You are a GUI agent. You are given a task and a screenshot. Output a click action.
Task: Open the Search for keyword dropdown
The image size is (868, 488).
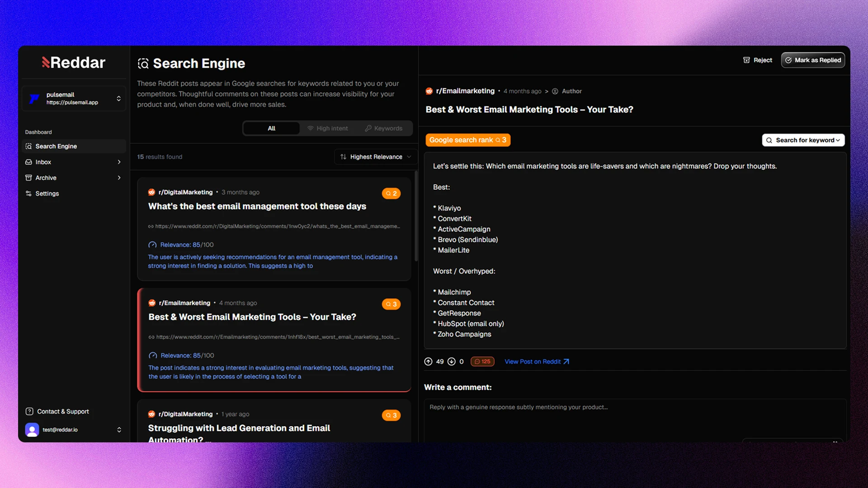[x=803, y=140]
